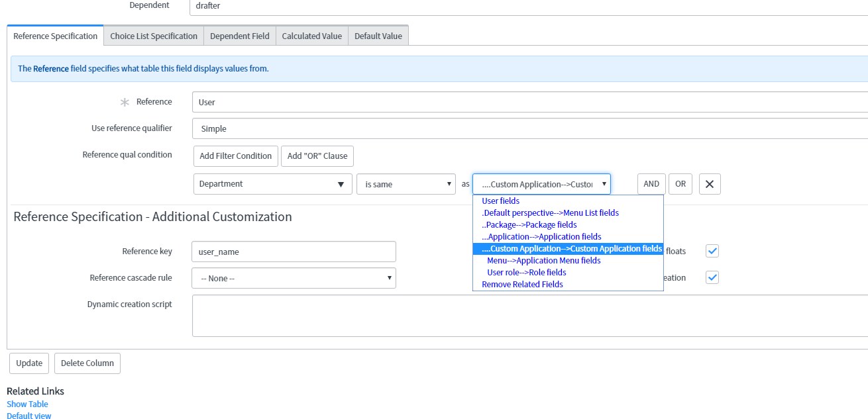Click the Delete Column button
Image resolution: width=868 pixels, height=419 pixels.
[87, 363]
